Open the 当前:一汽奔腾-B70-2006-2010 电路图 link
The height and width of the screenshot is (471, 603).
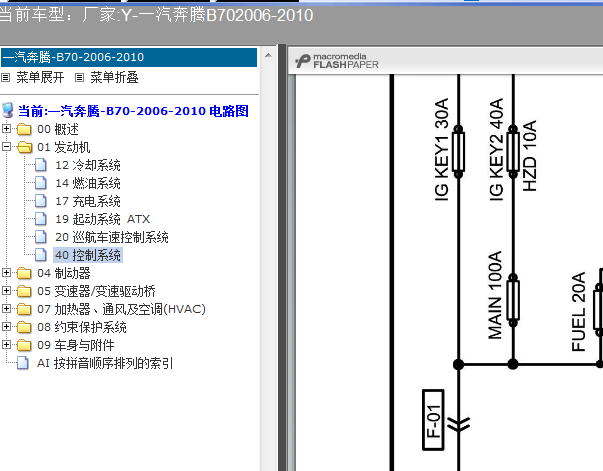click(133, 111)
